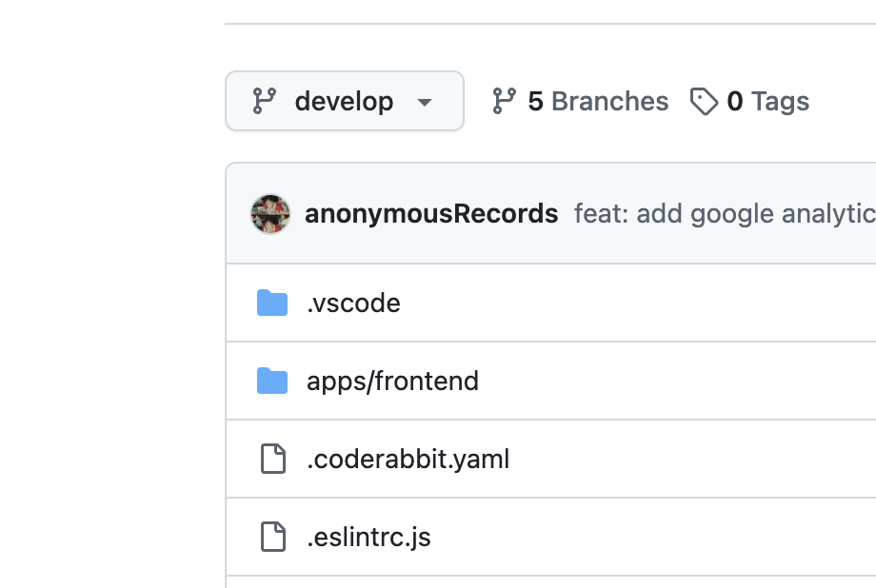View the .eslintrc.js file
876x588 pixels.
[368, 538]
